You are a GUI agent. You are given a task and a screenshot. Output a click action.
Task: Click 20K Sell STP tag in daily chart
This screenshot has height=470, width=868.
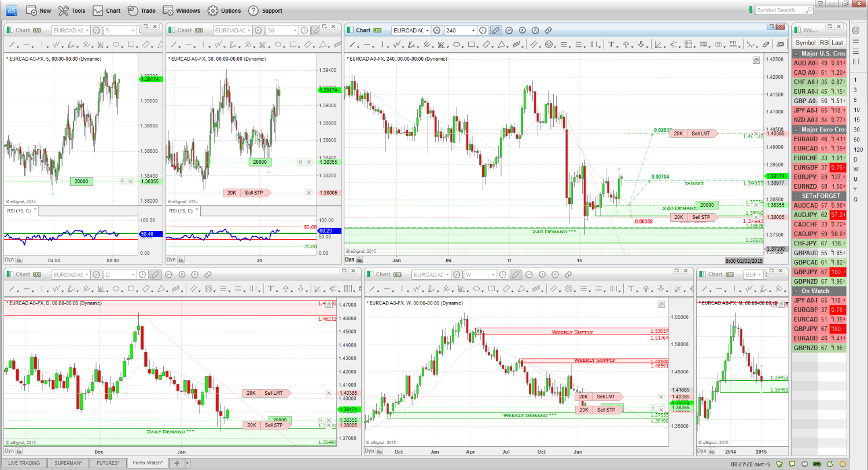pyautogui.click(x=266, y=425)
